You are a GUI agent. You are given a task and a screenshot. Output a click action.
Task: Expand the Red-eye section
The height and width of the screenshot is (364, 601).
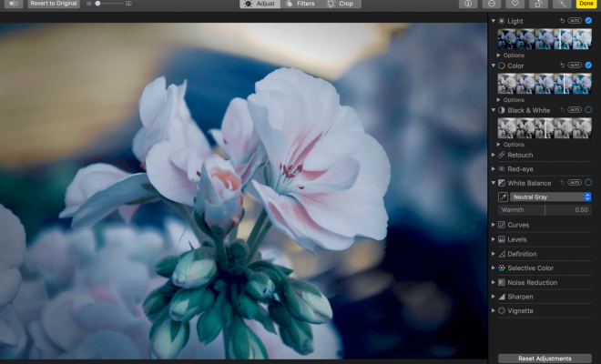pos(494,169)
